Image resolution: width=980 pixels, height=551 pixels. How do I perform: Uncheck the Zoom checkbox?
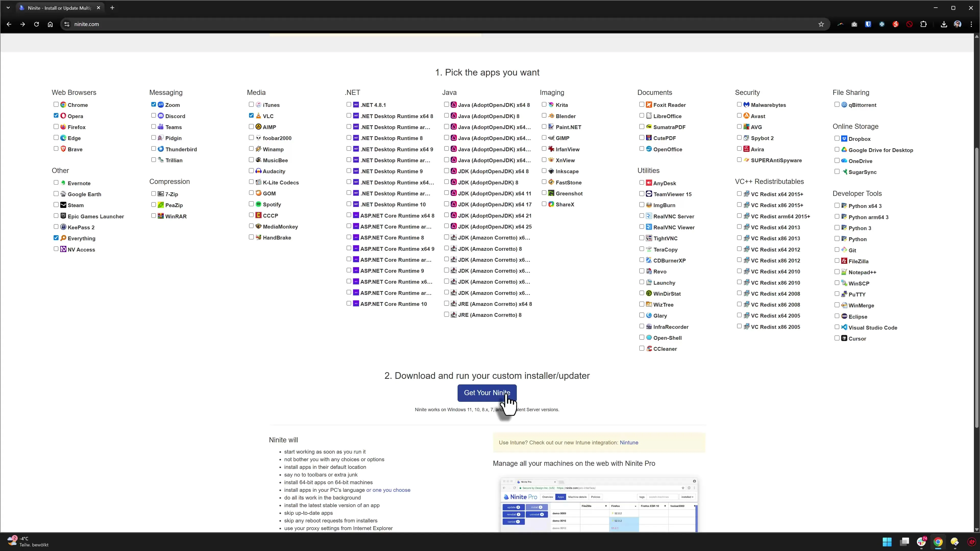[154, 104]
